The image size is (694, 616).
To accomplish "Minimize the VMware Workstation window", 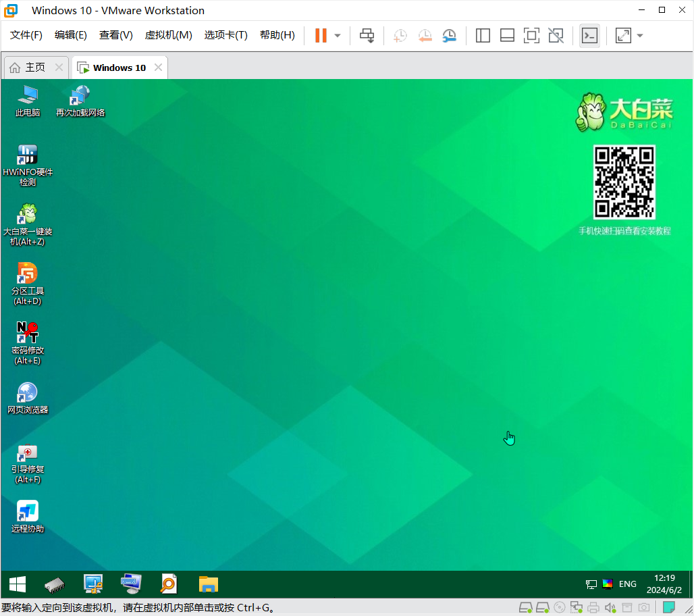I will [x=642, y=10].
